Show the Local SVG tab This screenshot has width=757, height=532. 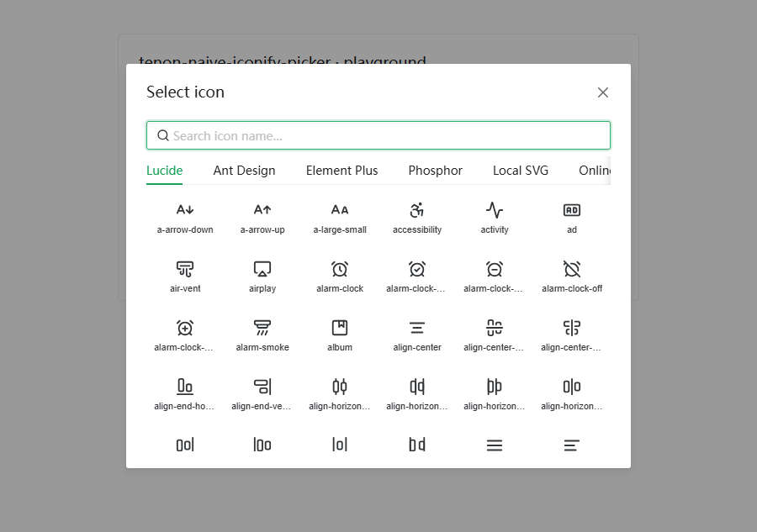coord(521,171)
